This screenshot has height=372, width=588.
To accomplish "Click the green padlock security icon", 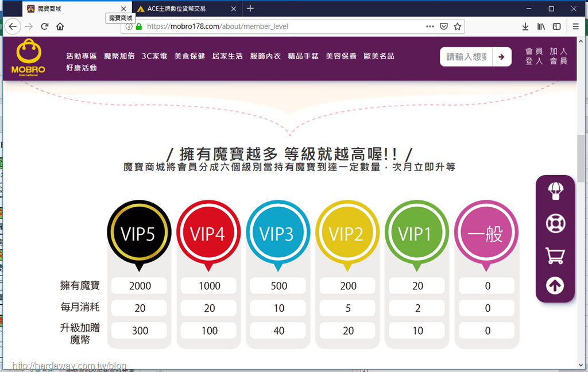I will click(x=139, y=26).
